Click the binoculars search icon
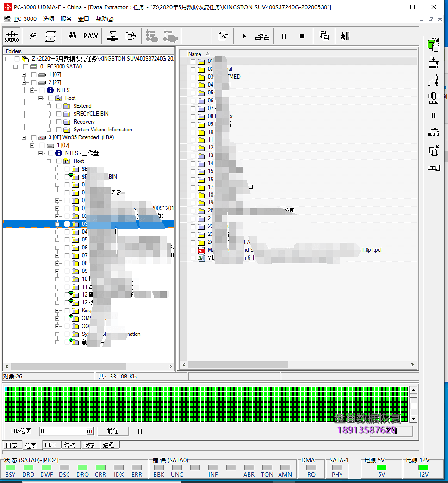This screenshot has width=448, height=483. (72, 36)
